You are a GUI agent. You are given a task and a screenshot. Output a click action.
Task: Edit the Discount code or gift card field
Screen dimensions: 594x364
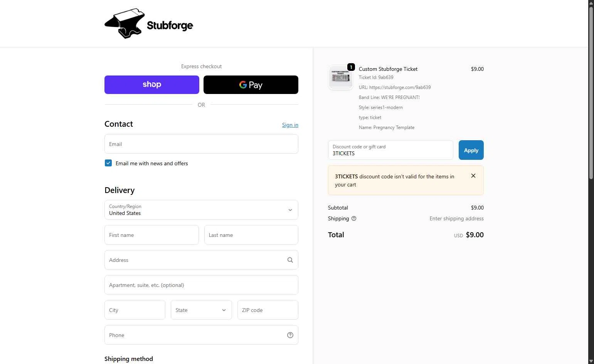click(390, 150)
